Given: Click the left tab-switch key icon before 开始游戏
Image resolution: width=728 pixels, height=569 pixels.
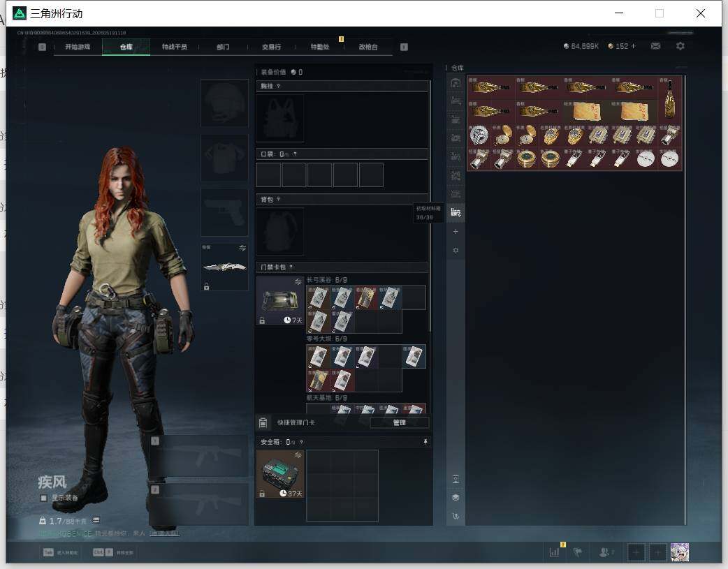Looking at the screenshot, I should tap(42, 47).
